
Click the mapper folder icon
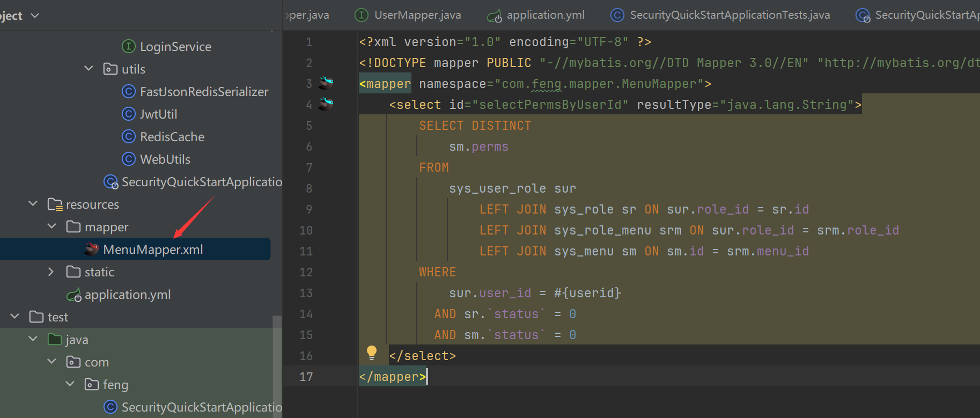73,227
